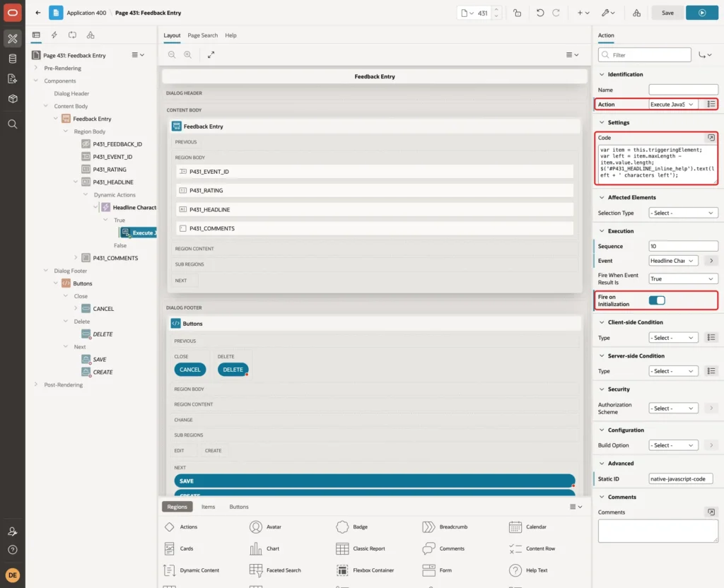Select Classic Report in the regions gallery
724x588 pixels.
pos(361,548)
